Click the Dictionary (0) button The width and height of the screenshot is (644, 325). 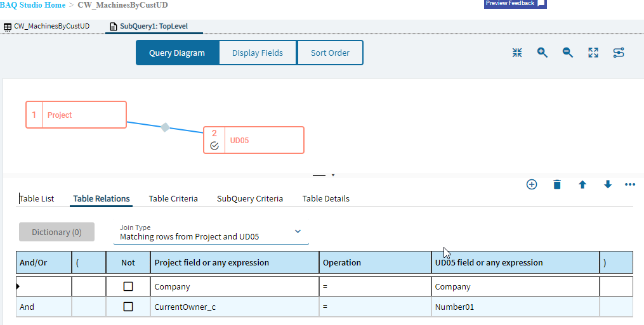(x=56, y=232)
